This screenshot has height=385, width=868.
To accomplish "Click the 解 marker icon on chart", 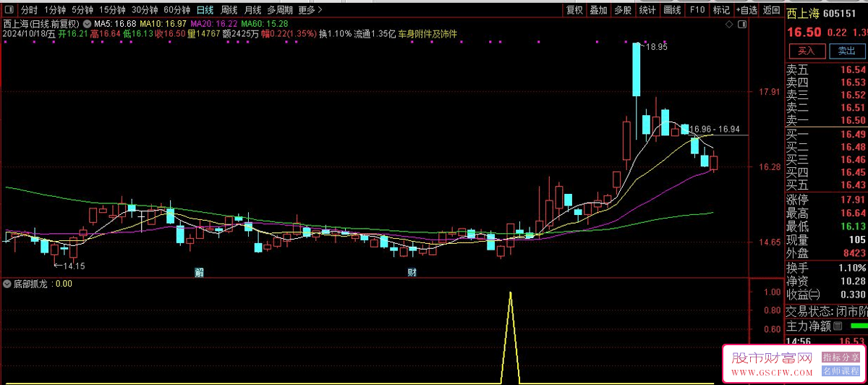I will pyautogui.click(x=199, y=272).
